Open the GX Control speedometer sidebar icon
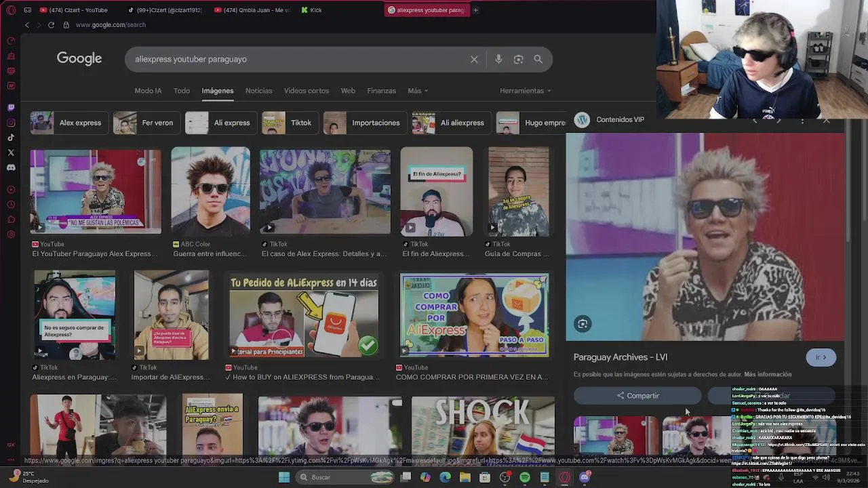 [11, 41]
